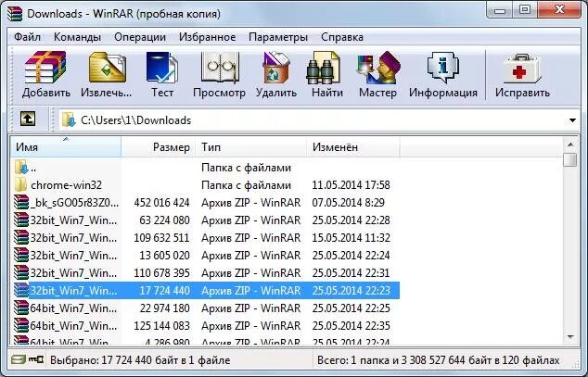Click the highlighted size 17 724 440
Viewport: 588px width, 377px height.
(x=164, y=291)
